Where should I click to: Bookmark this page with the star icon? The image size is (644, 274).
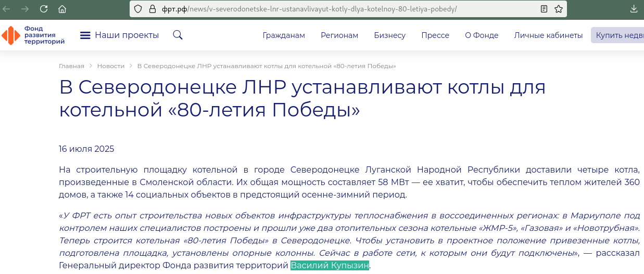[559, 9]
